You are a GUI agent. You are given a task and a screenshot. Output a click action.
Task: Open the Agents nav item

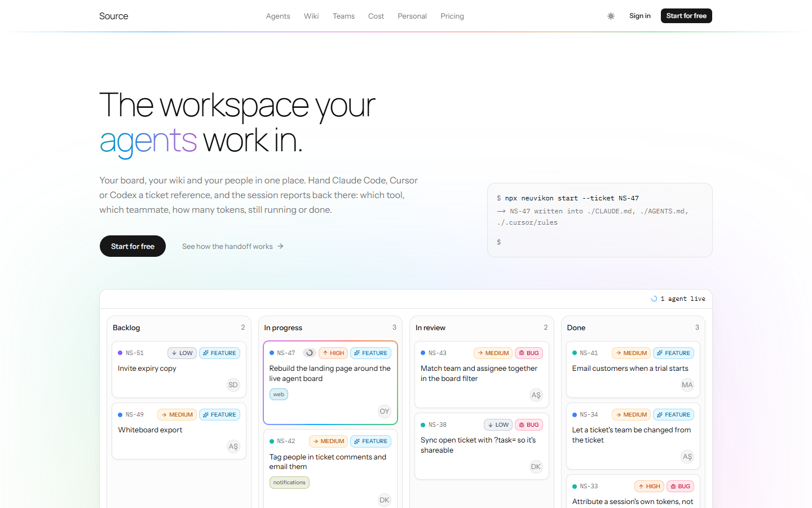tap(278, 16)
